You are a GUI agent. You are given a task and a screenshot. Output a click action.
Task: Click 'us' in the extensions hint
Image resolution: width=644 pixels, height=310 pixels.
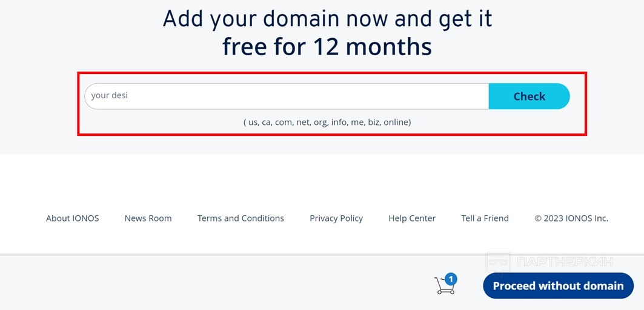pos(252,122)
